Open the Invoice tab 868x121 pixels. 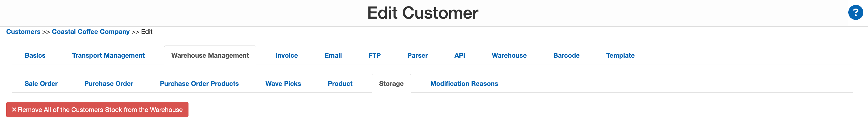pos(286,55)
